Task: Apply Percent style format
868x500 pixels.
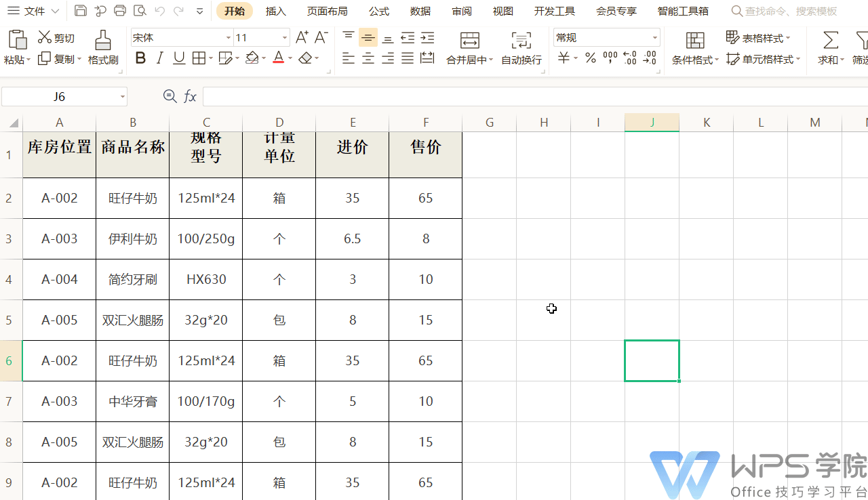Action: [591, 58]
